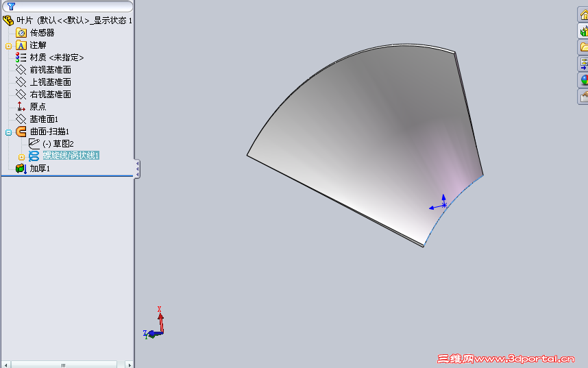Open the SolidWorks Resources home tab
This screenshot has height=368, width=588.
[583, 15]
